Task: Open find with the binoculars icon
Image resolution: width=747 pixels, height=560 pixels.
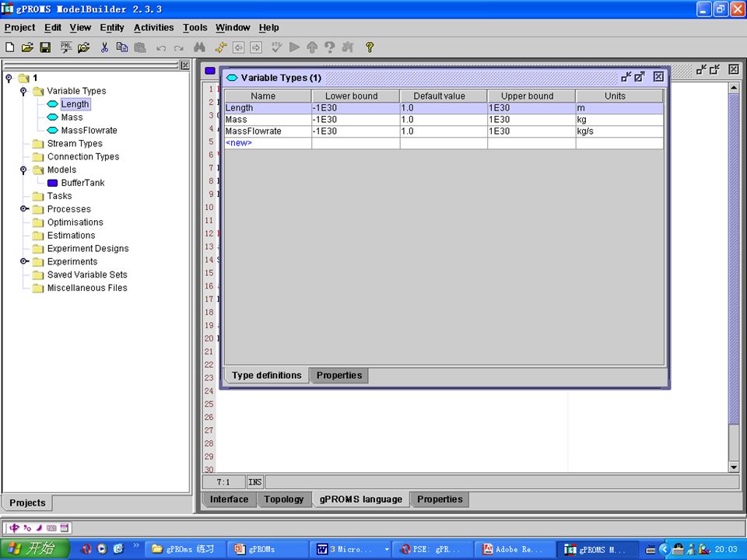Action: 200,47
